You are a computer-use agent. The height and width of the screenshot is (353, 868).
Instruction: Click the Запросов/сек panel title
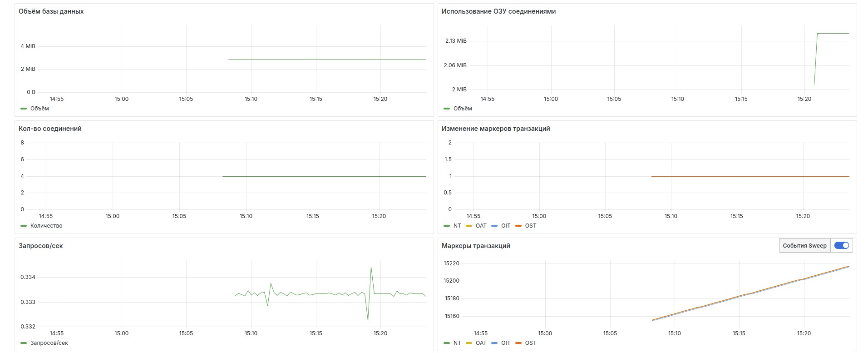(x=40, y=246)
